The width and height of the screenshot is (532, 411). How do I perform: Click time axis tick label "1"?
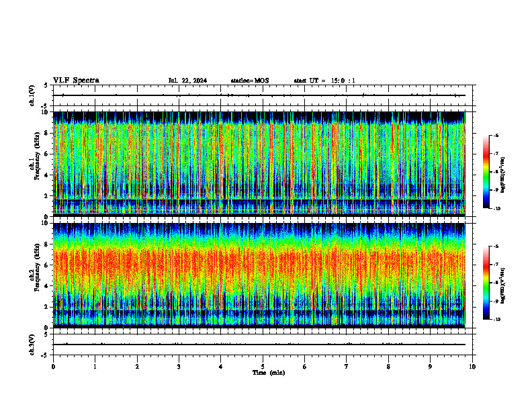pos(95,367)
